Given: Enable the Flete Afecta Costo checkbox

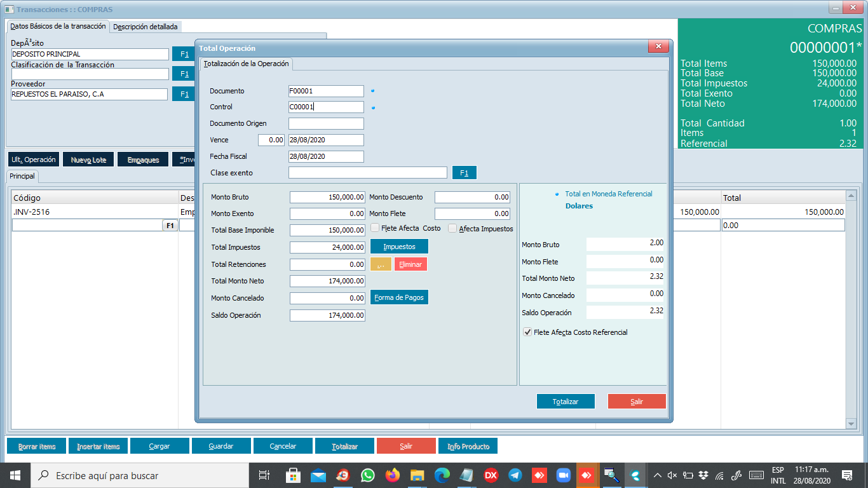Looking at the screenshot, I should click(x=375, y=228).
